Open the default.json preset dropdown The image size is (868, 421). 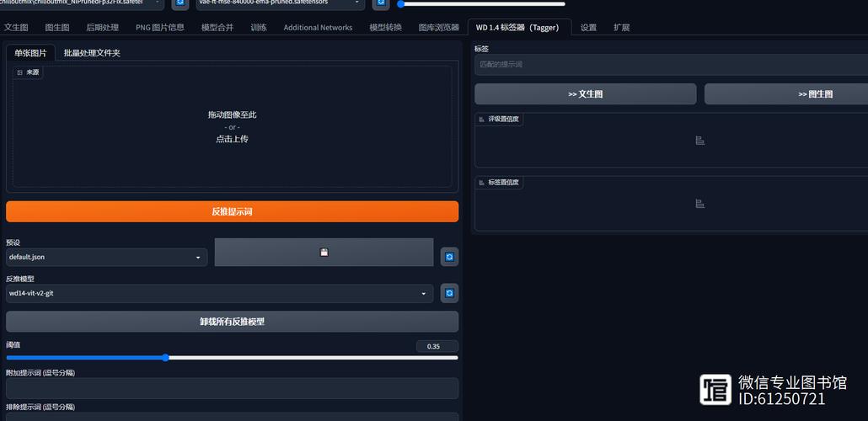pos(107,258)
